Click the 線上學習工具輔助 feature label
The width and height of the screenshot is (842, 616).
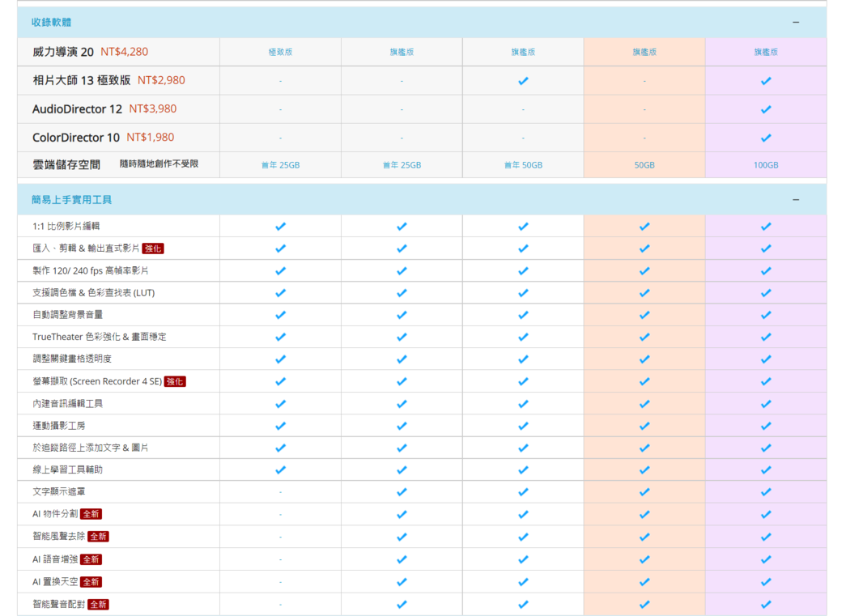coord(68,469)
